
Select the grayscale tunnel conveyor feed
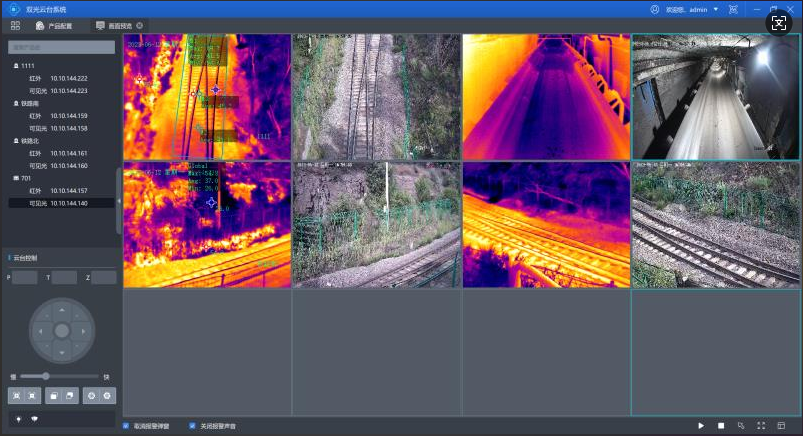point(715,97)
